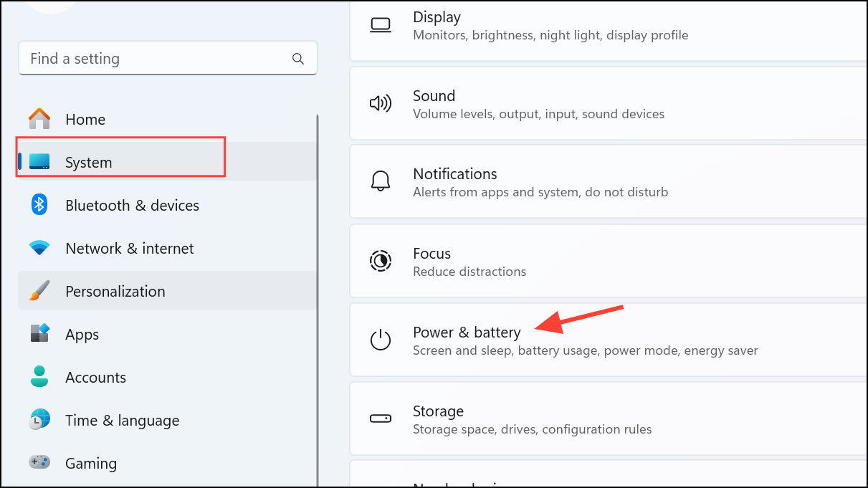Click the Gaming controller icon

39,463
